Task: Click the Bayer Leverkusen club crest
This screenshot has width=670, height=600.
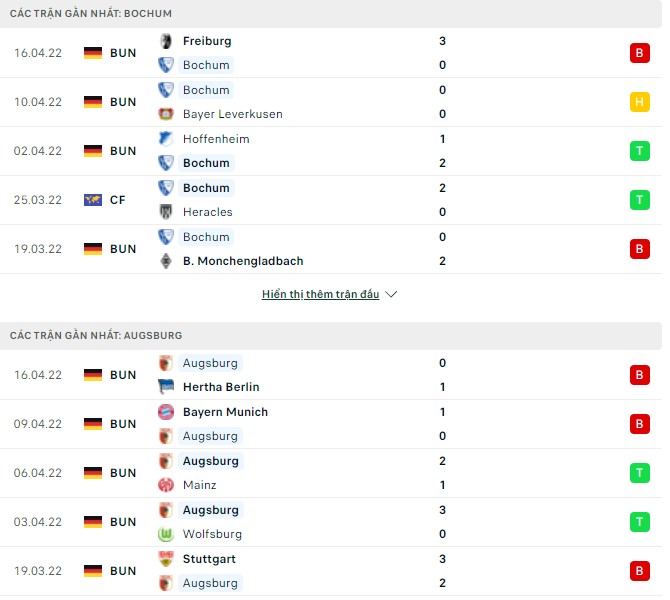Action: click(166, 114)
